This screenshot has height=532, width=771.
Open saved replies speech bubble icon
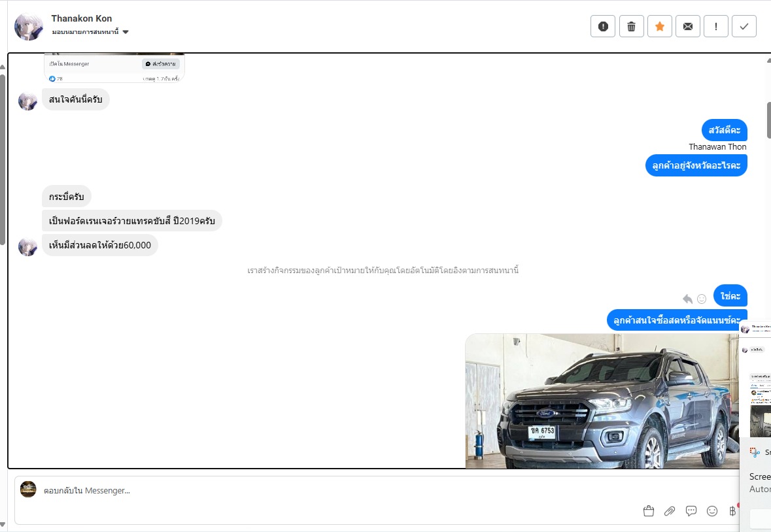point(691,511)
